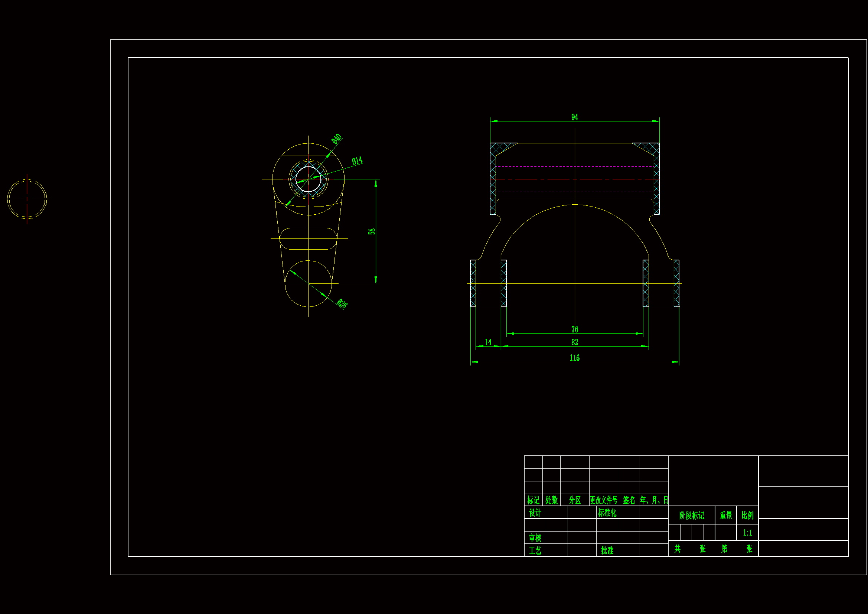Select the 阶段标记 title block label
The width and height of the screenshot is (868, 614).
pos(691,515)
